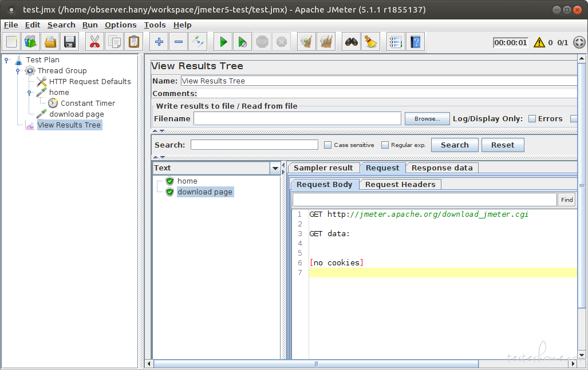Click the greyed Stop sign icon
The height and width of the screenshot is (370, 588).
click(x=262, y=42)
